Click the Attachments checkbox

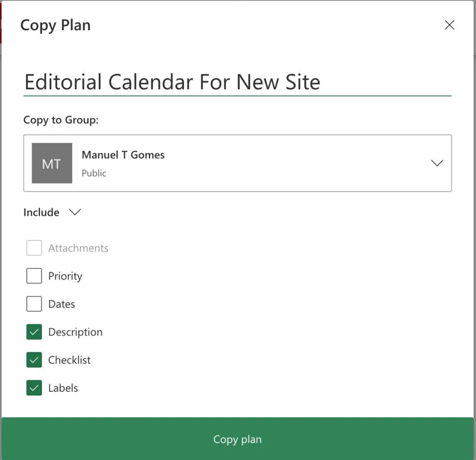34,248
